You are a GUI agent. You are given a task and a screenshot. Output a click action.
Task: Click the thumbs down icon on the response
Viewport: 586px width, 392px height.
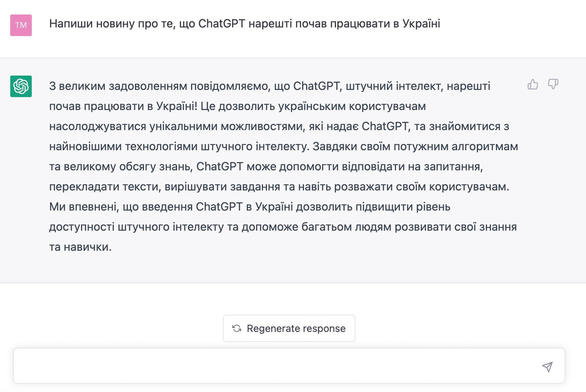coord(553,84)
